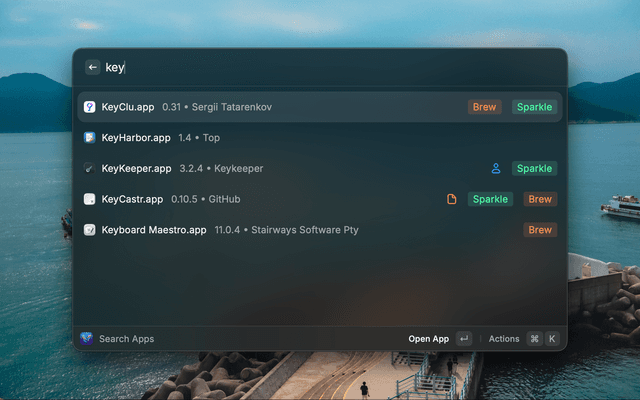640x400 pixels.
Task: Click the KeyClu app icon
Action: (89, 107)
